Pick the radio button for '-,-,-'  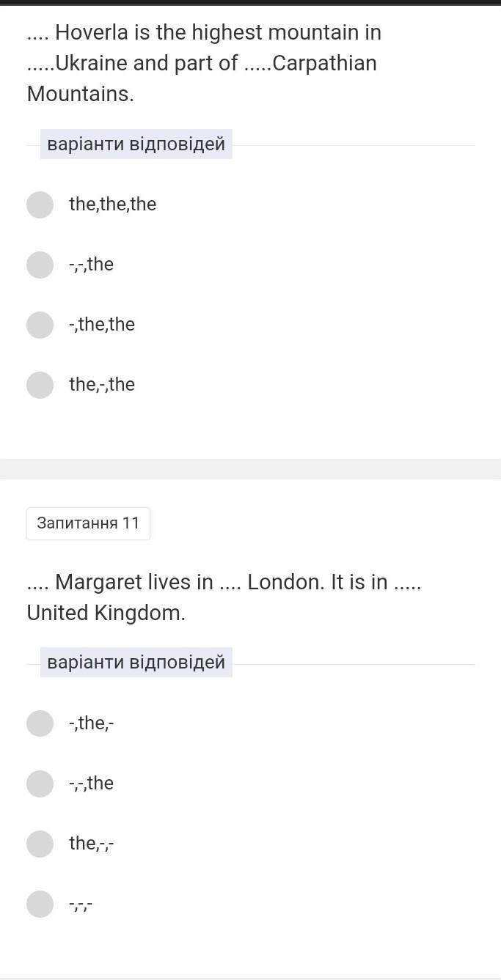click(x=40, y=904)
